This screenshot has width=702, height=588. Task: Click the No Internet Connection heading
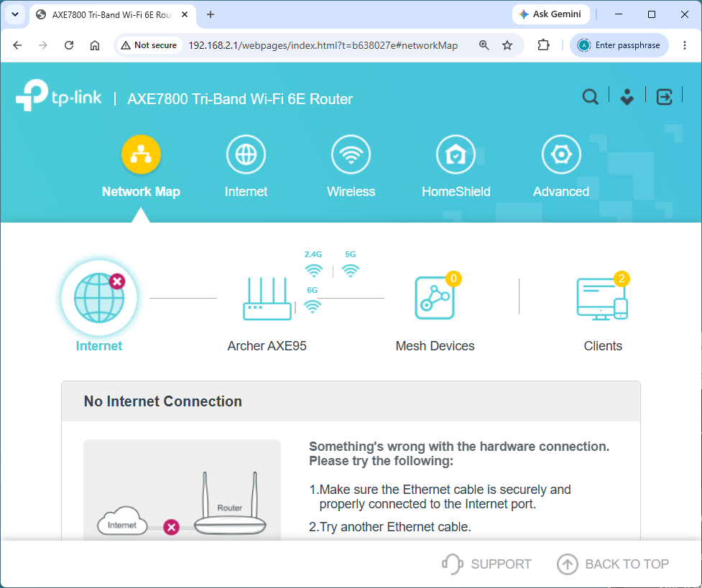coord(163,401)
